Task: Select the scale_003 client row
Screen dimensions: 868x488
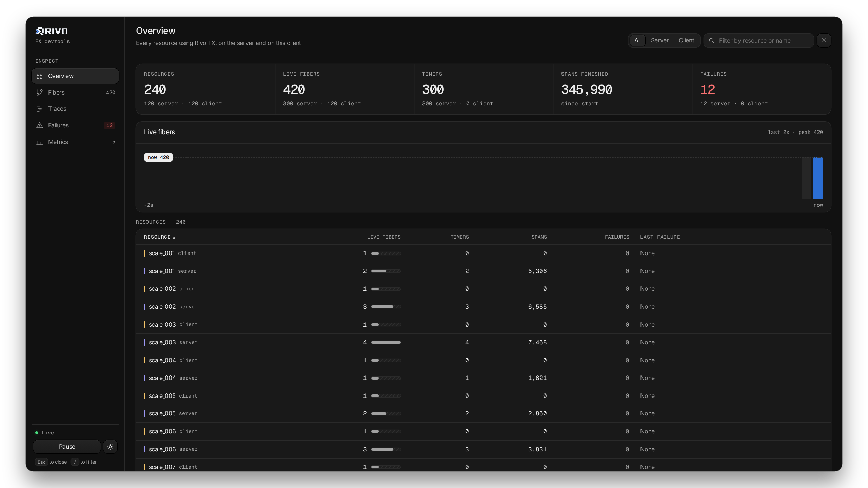Action: coord(484,325)
